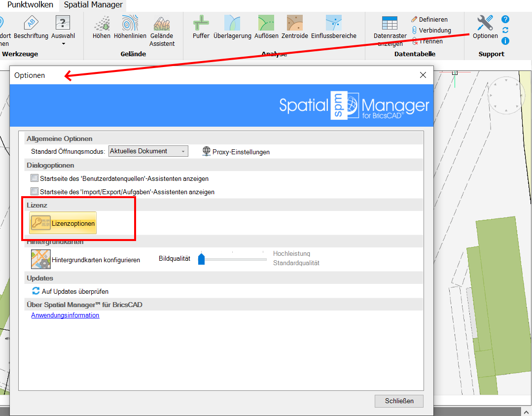Switch to the Punktwolken ribbon tab
The width and height of the screenshot is (532, 416).
[30, 5]
